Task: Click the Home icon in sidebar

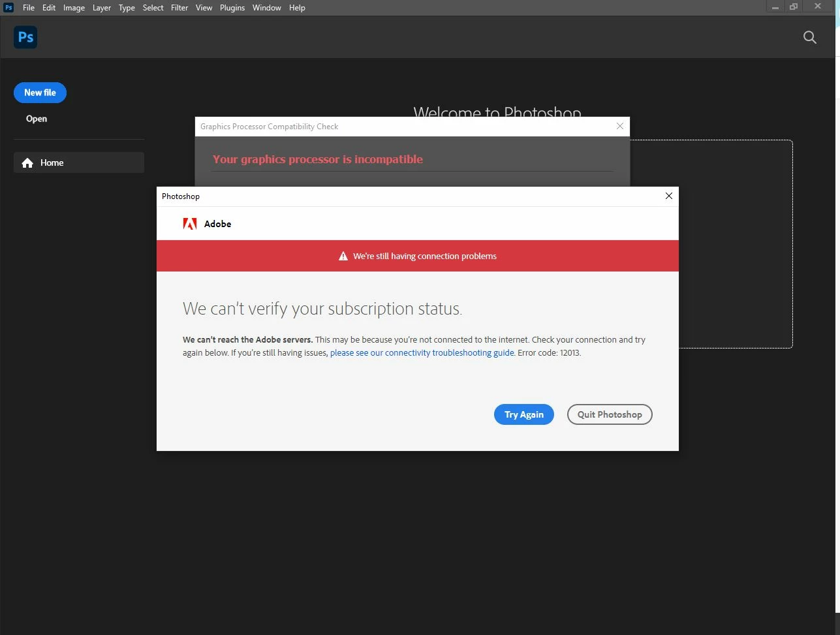Action: pos(27,163)
